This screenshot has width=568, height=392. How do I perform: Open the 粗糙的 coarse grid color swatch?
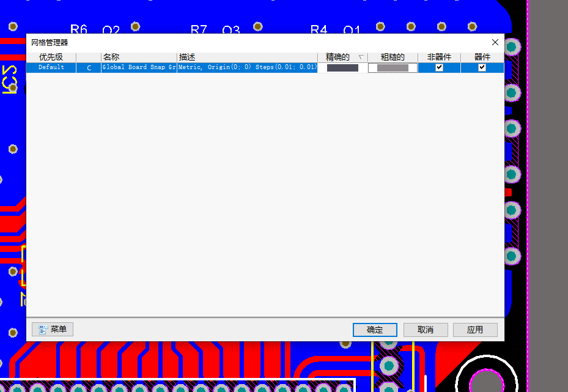click(393, 68)
